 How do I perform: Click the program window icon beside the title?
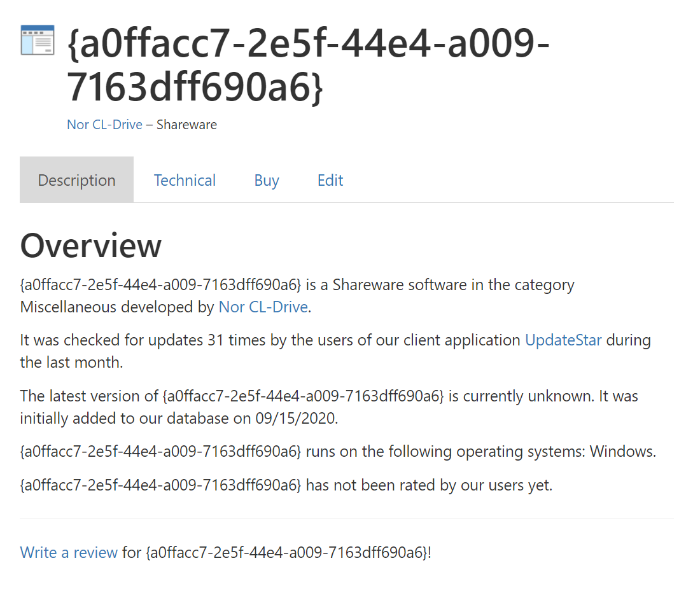click(x=38, y=40)
